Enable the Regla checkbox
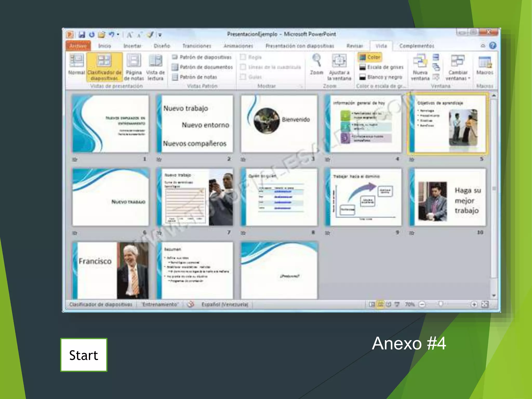The image size is (532, 399). (x=243, y=57)
